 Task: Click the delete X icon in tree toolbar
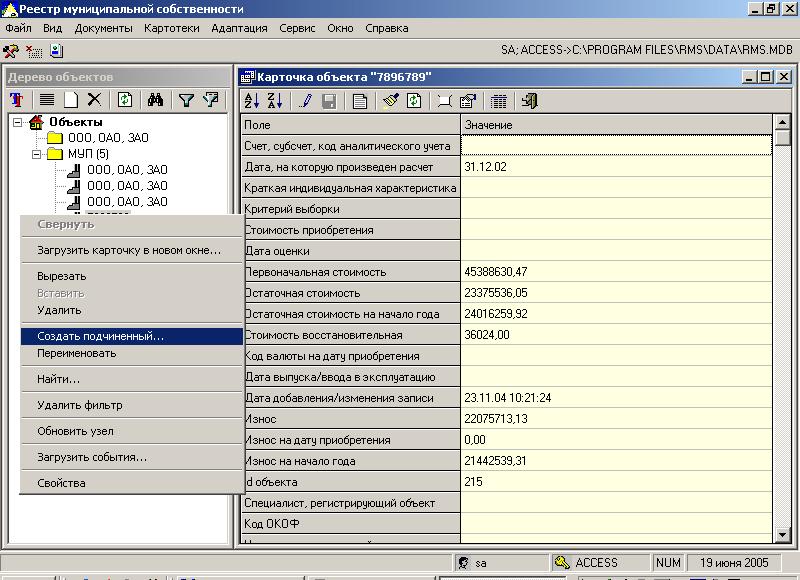(x=94, y=99)
